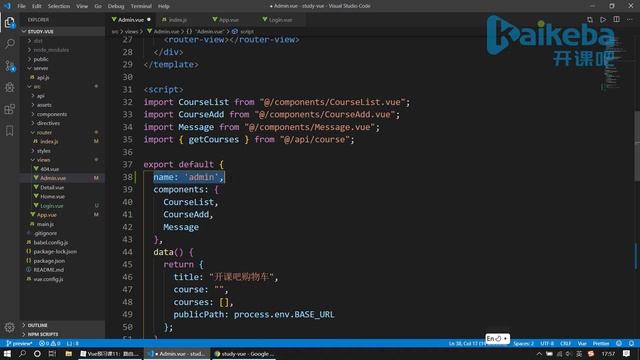Screen dimensions: 640x360
Task: Expand the assets folder
Action: [62, 105]
